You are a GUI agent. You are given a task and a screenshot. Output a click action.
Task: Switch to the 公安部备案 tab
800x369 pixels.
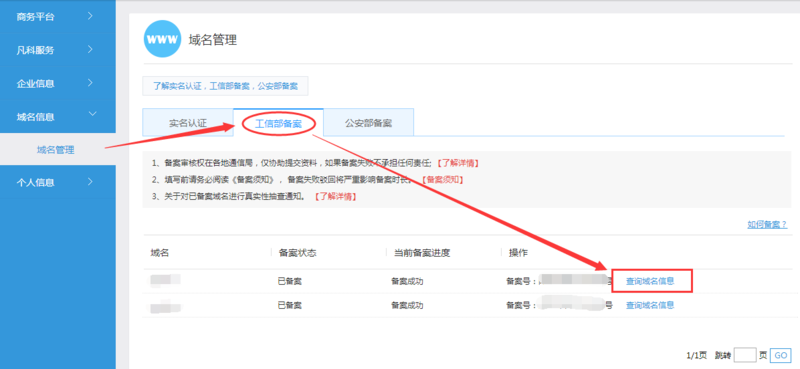click(368, 122)
